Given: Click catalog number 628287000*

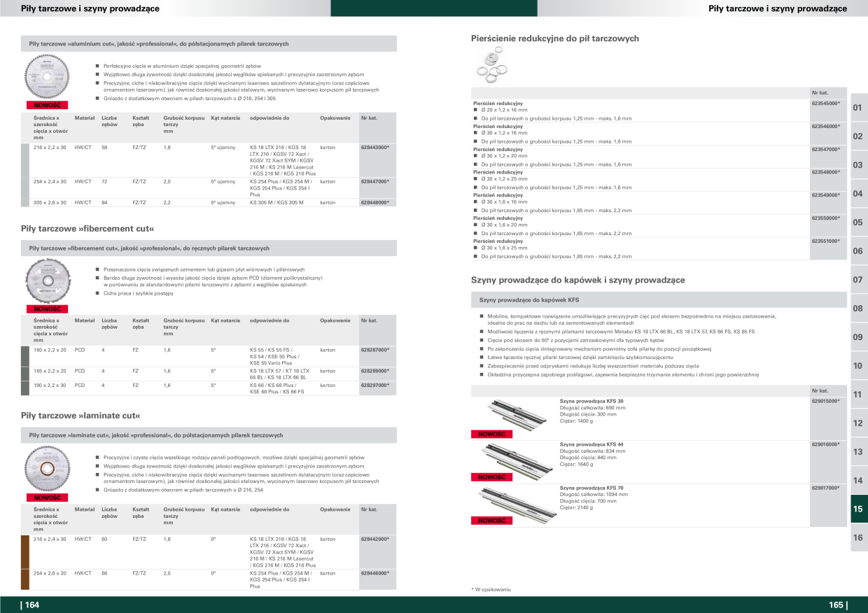Looking at the screenshot, I should 375,350.
